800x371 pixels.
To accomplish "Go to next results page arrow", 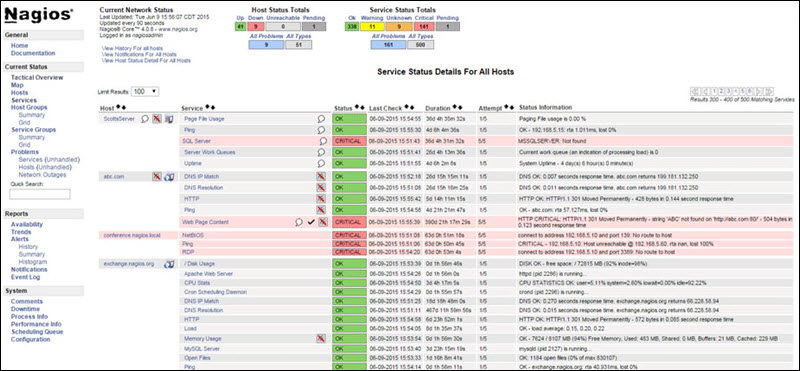I will coord(759,91).
